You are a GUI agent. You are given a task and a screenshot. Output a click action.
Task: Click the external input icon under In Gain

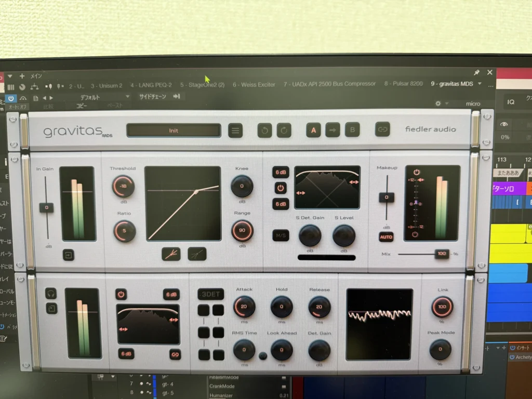click(68, 255)
